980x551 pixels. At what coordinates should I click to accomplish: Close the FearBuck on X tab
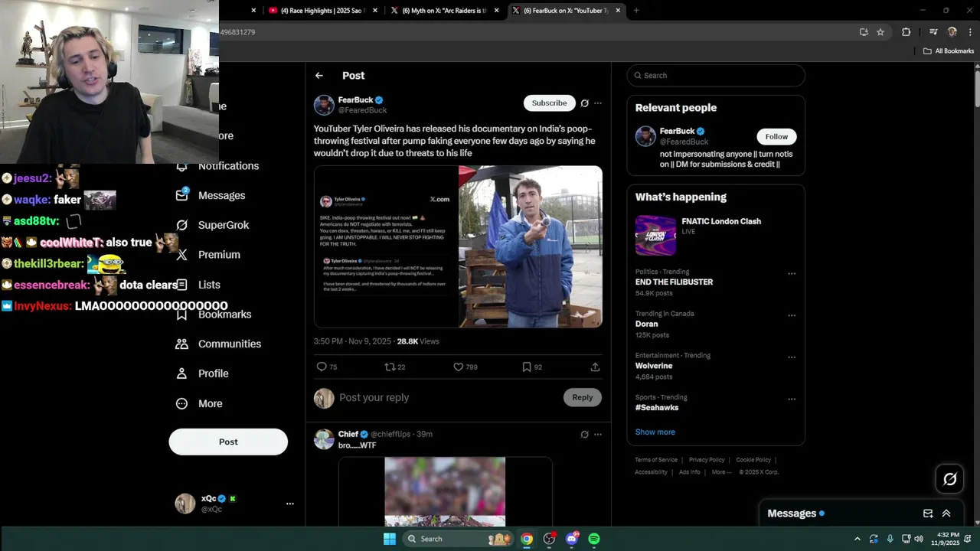(618, 11)
